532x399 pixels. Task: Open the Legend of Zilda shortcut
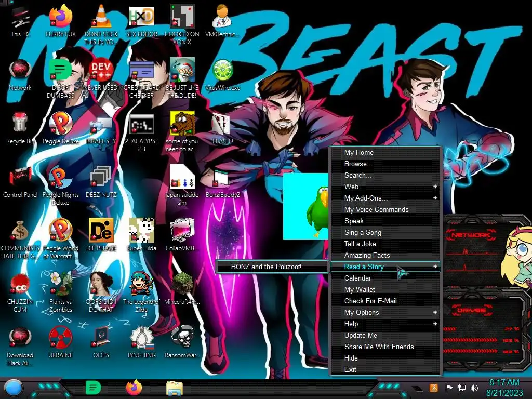(x=141, y=293)
